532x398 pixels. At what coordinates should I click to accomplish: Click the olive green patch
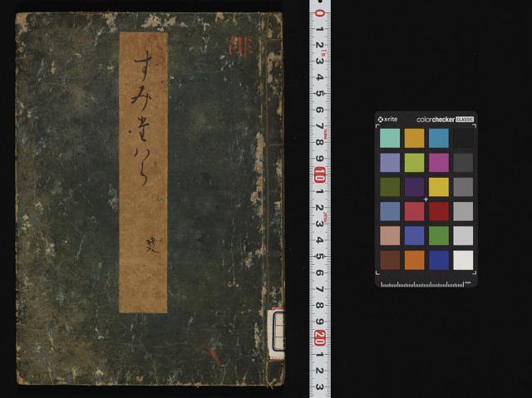(390, 187)
